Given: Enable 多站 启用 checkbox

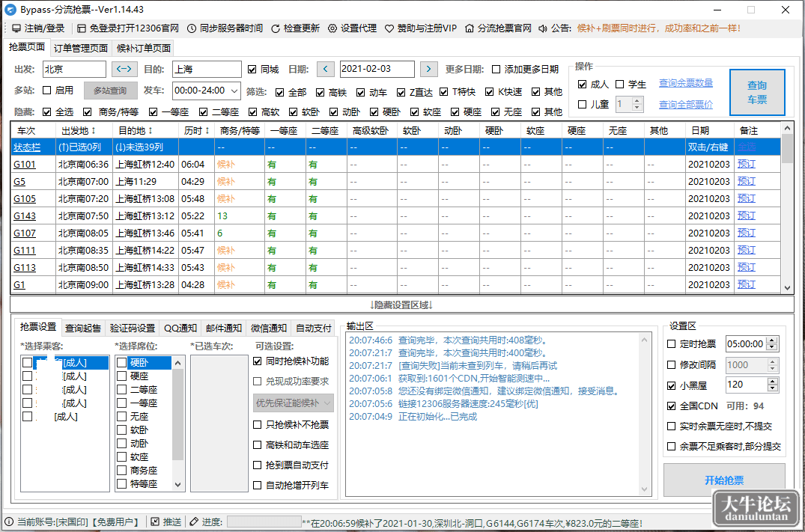Looking at the screenshot, I should [x=46, y=91].
